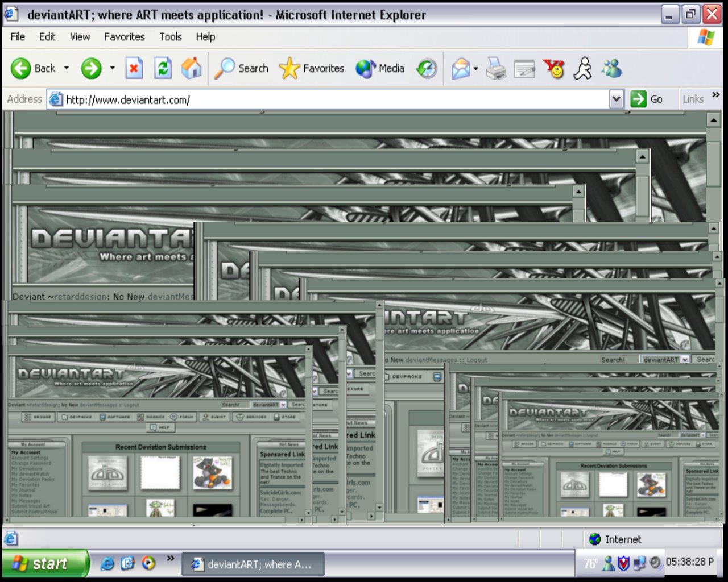
Task: Click the Help button in left page copy
Action: point(160,427)
